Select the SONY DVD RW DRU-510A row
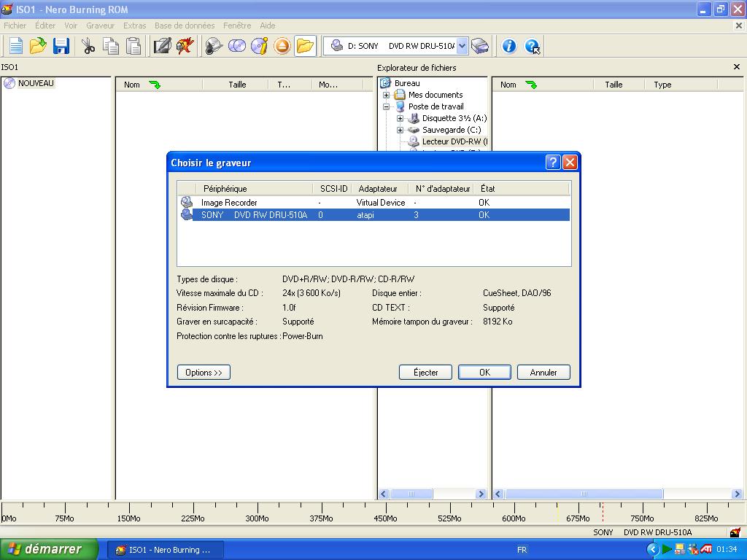This screenshot has height=560, width=747. click(374, 215)
